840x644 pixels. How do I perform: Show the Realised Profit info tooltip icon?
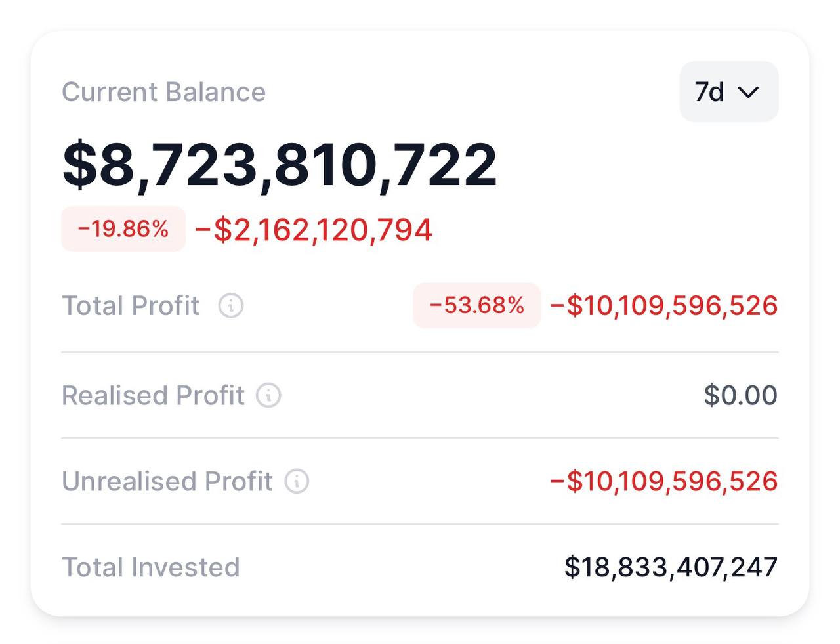(x=268, y=395)
